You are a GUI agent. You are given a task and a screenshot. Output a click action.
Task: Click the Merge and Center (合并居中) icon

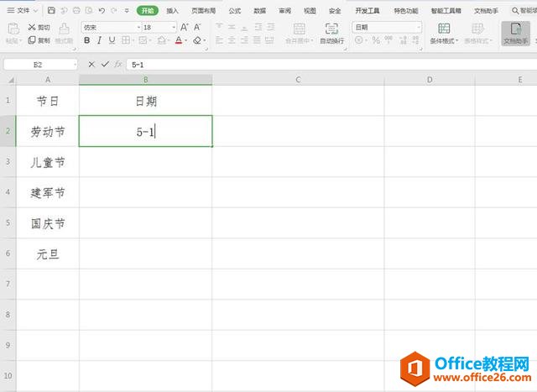pyautogui.click(x=299, y=29)
